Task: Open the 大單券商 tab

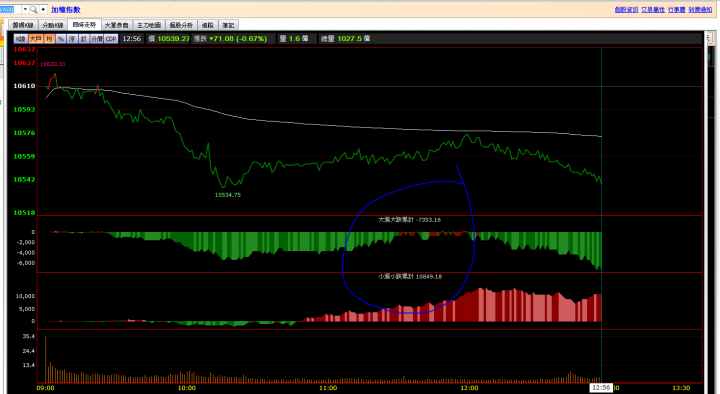Action: click(117, 25)
